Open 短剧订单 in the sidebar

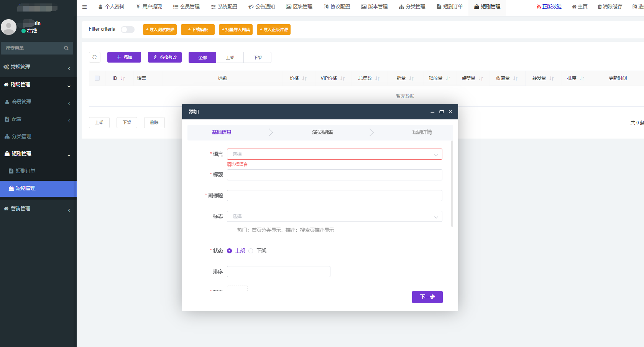click(25, 171)
